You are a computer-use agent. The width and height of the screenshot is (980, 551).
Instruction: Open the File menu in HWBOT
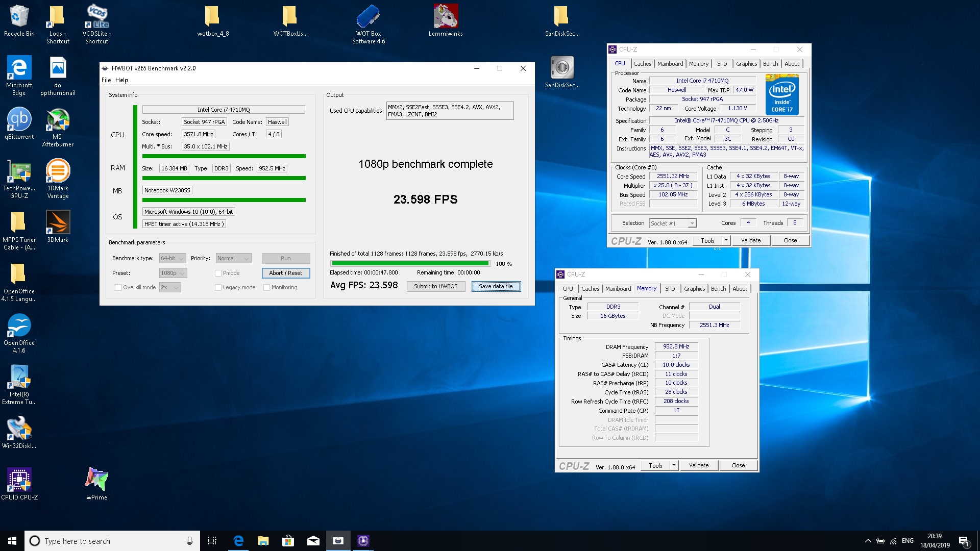pos(106,80)
